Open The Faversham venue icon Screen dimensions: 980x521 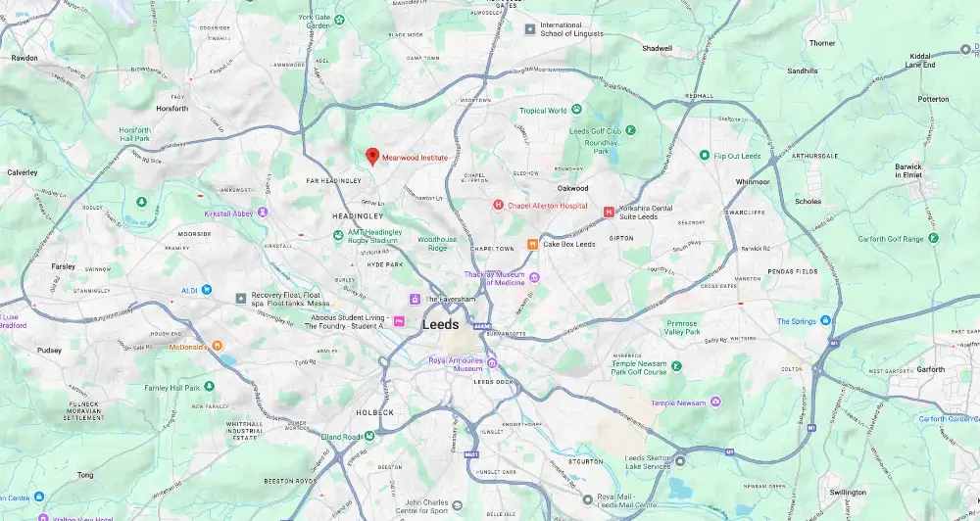[x=415, y=300]
